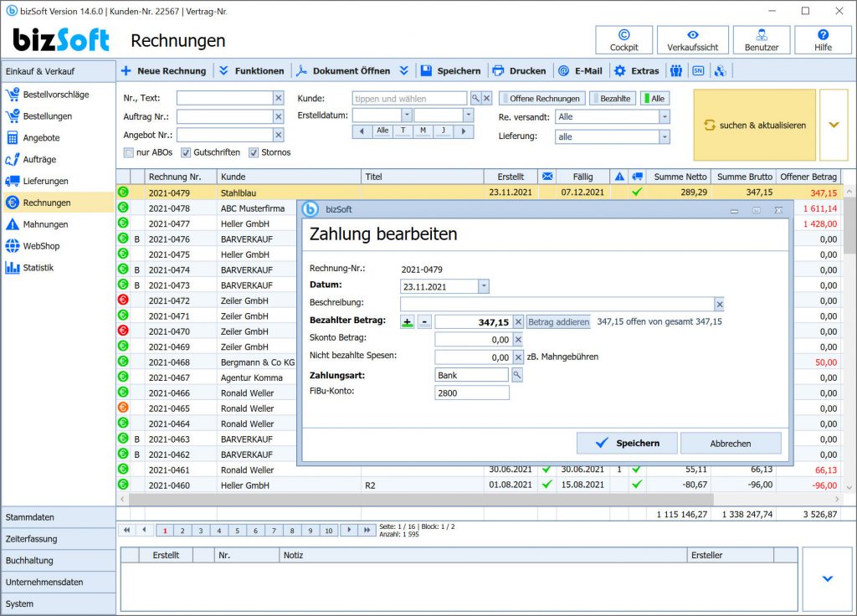Filter by Offene Rechnungen

[x=541, y=99]
